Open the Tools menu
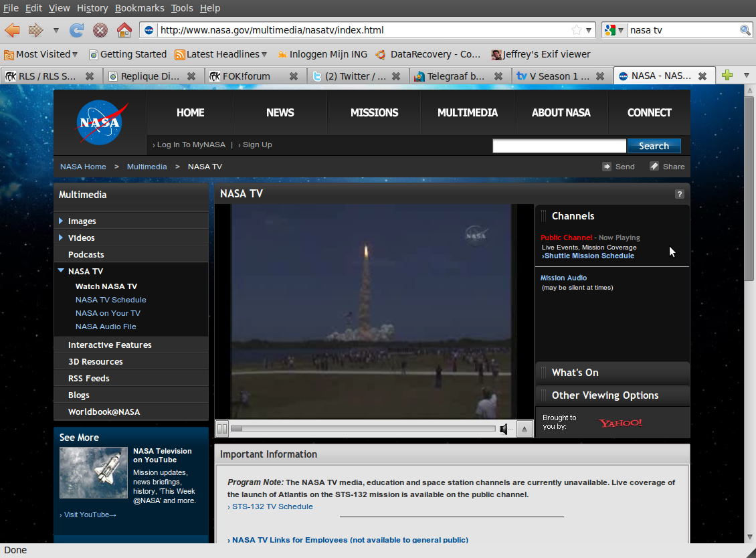This screenshot has width=756, height=558. [x=182, y=8]
